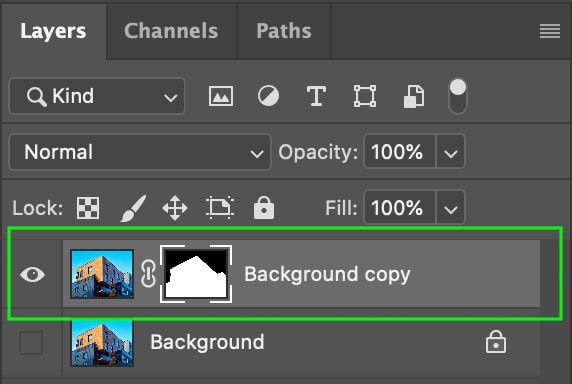572x384 pixels.
Task: Expand the Opacity slider arrow
Action: [451, 152]
